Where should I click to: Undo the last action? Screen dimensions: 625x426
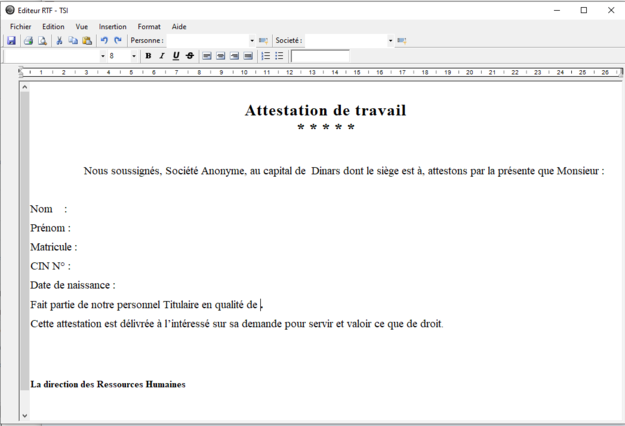pyautogui.click(x=104, y=41)
